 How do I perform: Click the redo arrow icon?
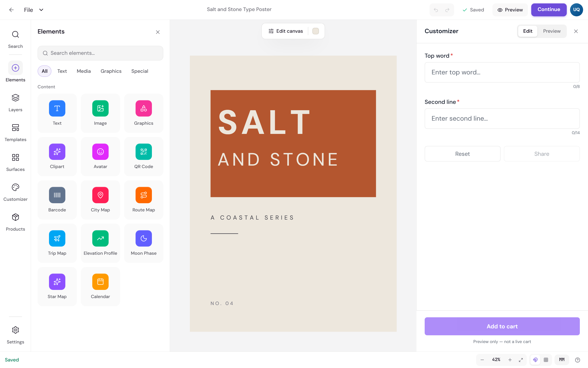447,10
